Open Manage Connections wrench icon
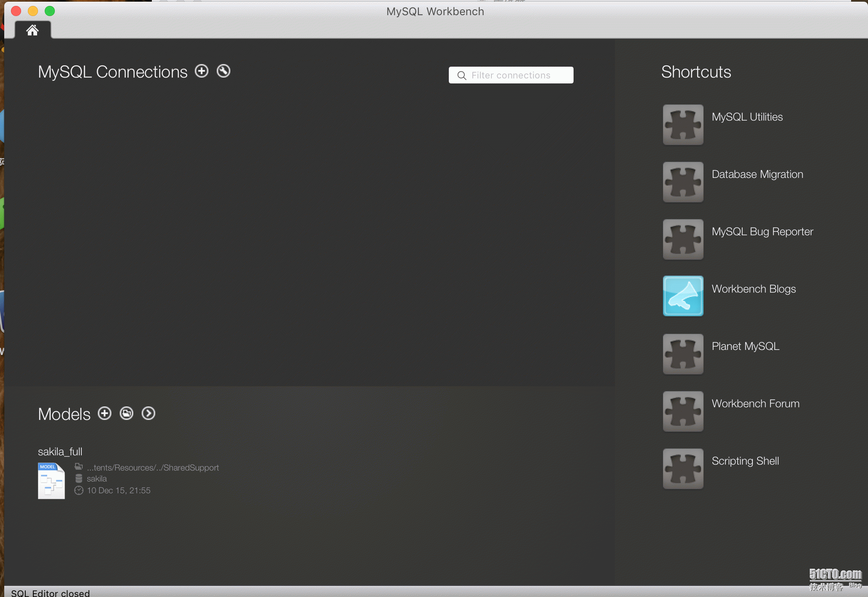This screenshot has height=597, width=868. click(x=224, y=71)
